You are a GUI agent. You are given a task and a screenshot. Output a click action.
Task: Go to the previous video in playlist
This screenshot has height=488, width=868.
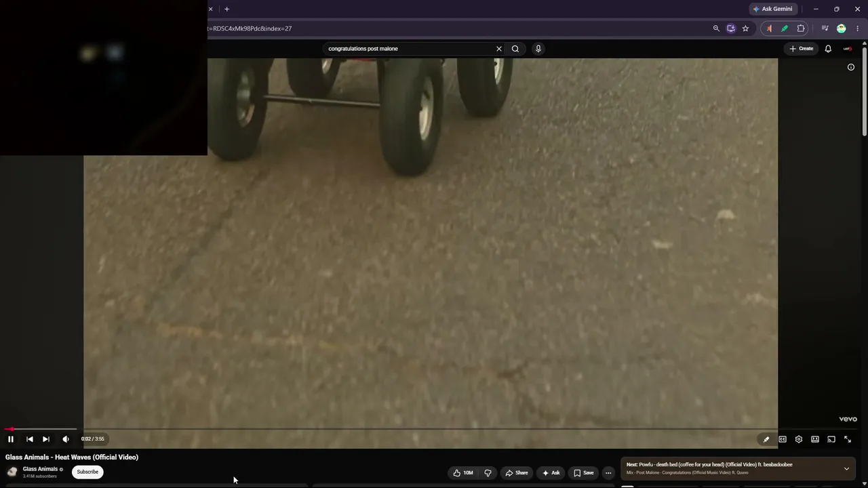tap(30, 439)
